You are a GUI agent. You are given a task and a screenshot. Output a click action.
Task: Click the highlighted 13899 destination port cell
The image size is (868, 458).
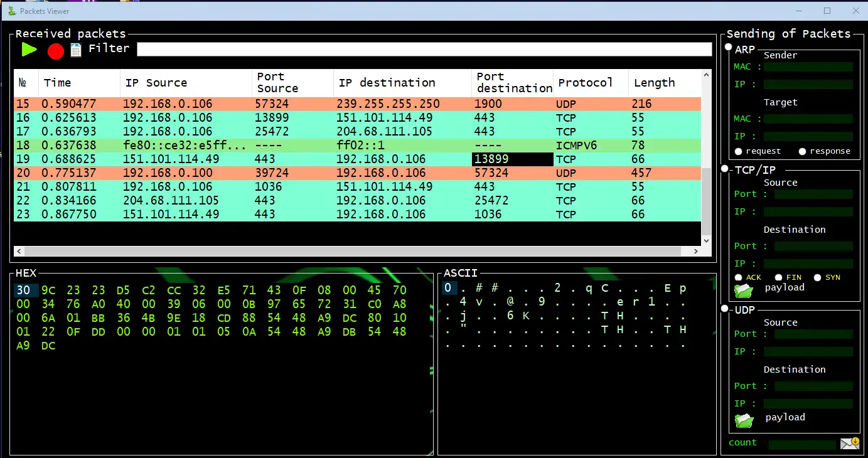[512, 159]
